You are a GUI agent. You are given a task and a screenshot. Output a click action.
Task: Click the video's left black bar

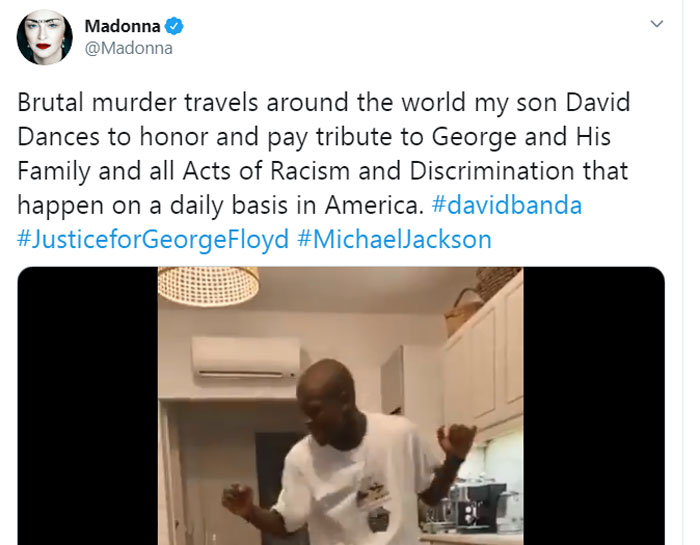88,406
